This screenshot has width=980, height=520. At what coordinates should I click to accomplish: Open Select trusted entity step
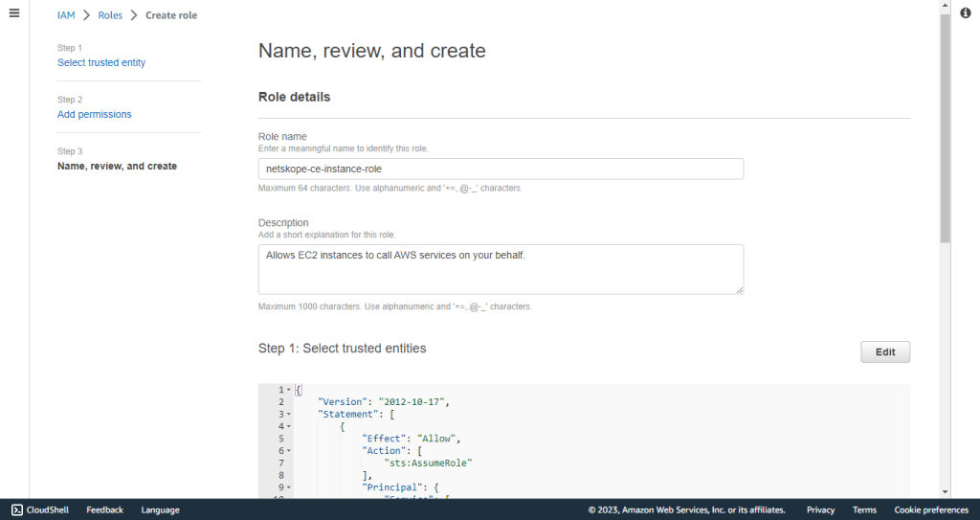click(x=101, y=62)
